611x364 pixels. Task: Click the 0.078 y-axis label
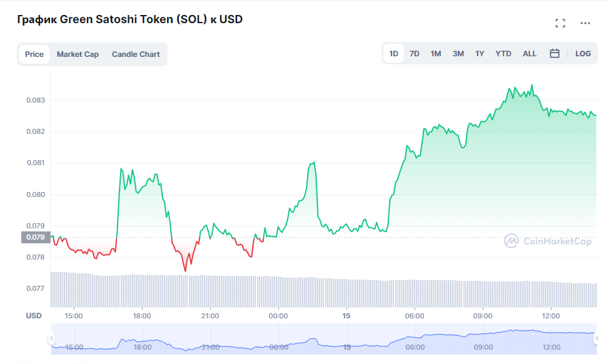(36, 257)
